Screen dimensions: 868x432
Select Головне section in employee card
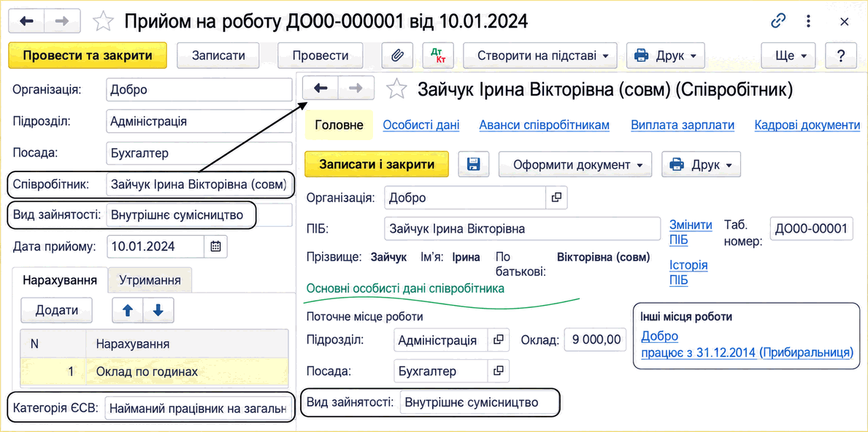pyautogui.click(x=339, y=125)
